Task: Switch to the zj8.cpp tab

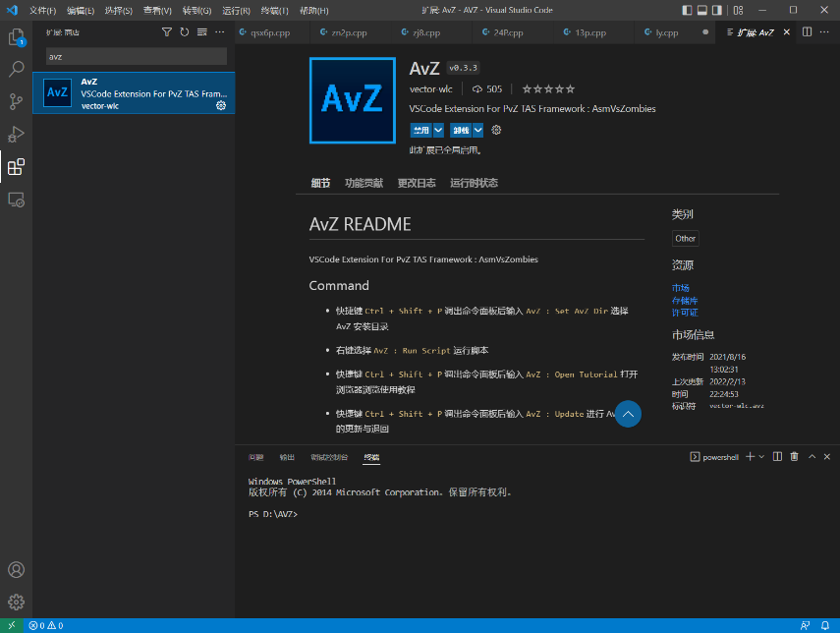Action: [426, 32]
